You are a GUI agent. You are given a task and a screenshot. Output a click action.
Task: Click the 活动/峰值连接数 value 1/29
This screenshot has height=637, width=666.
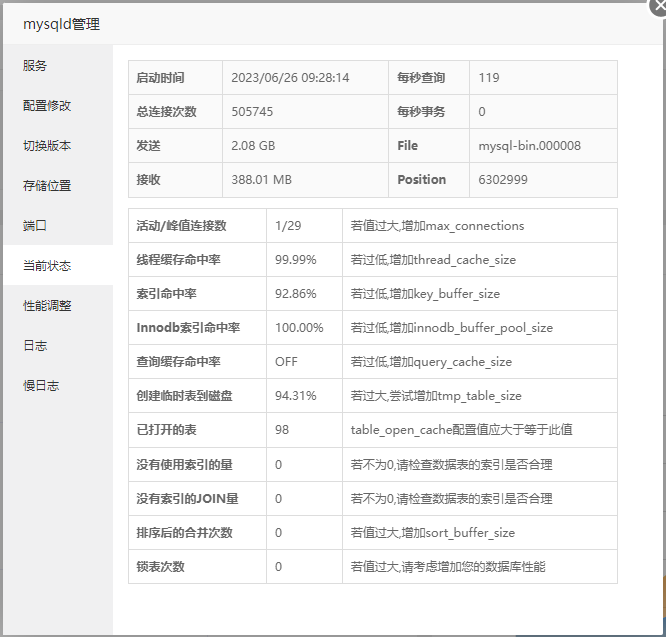(288, 225)
